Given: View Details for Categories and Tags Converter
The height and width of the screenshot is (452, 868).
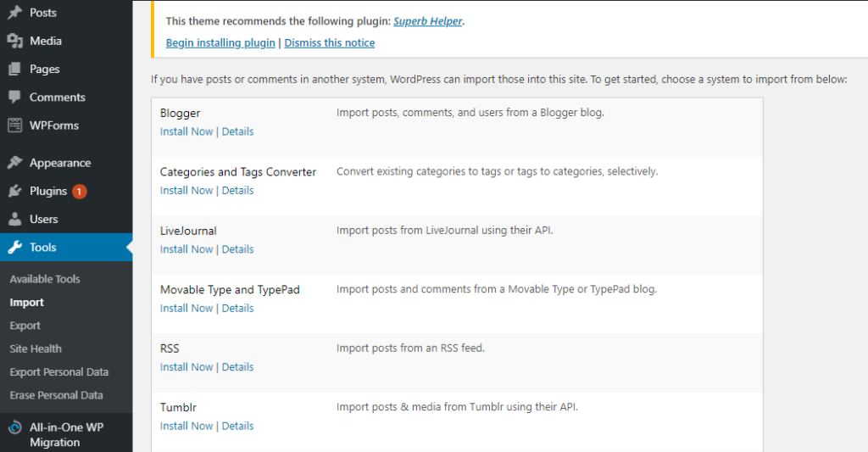Looking at the screenshot, I should coord(237,190).
